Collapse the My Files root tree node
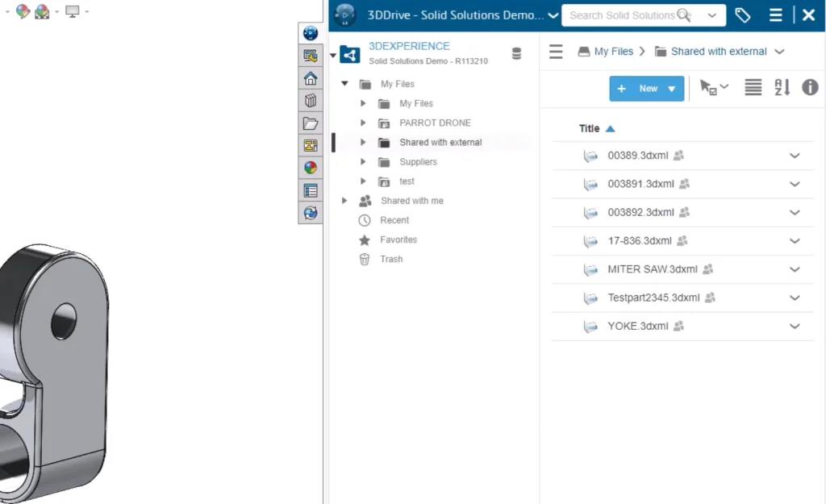The image size is (826, 504). pyautogui.click(x=344, y=83)
